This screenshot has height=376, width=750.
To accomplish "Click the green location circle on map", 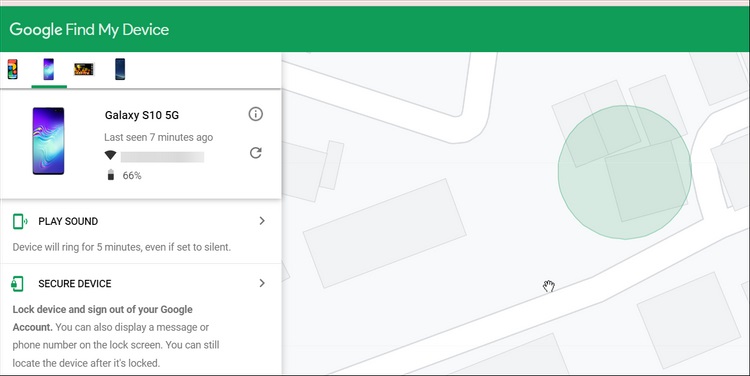I will point(624,172).
